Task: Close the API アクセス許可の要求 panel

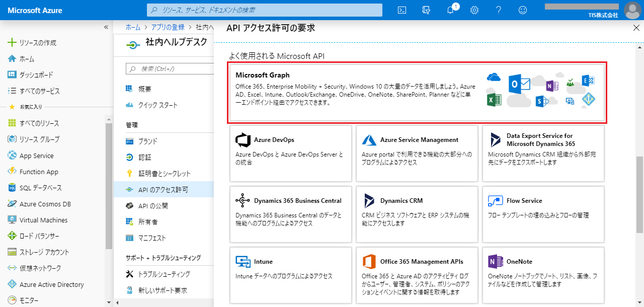Action: tap(636, 28)
